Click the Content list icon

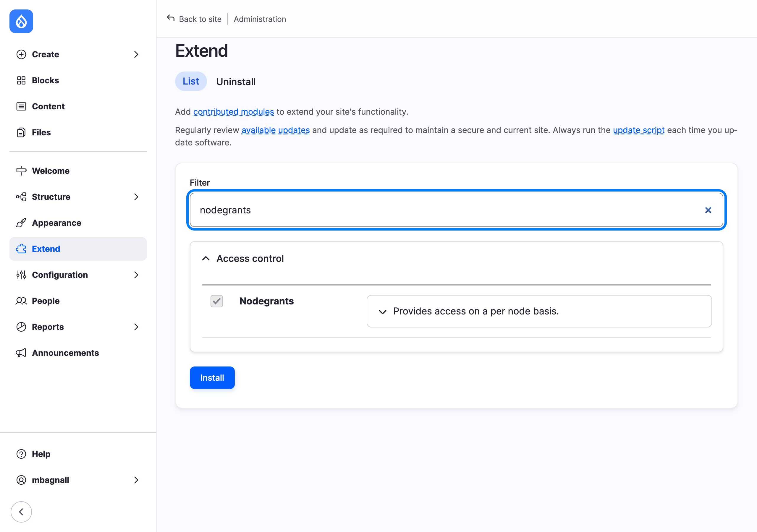(x=21, y=106)
